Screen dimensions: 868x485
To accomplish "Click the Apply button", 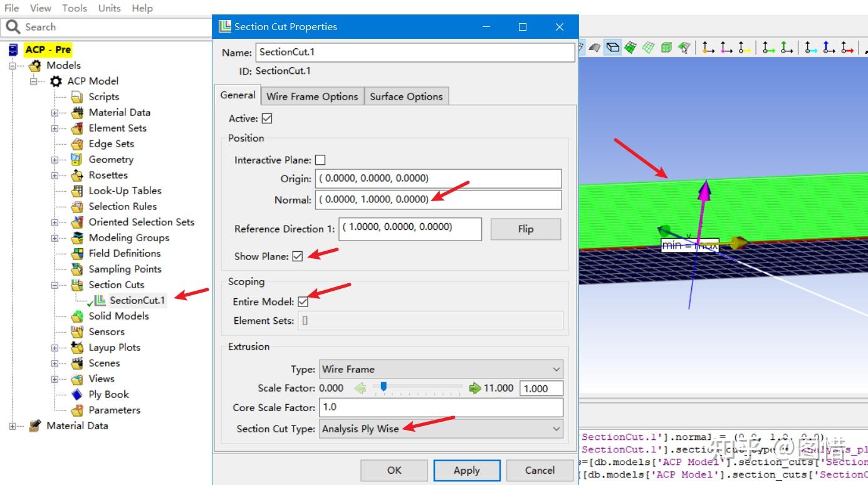I will click(x=466, y=471).
